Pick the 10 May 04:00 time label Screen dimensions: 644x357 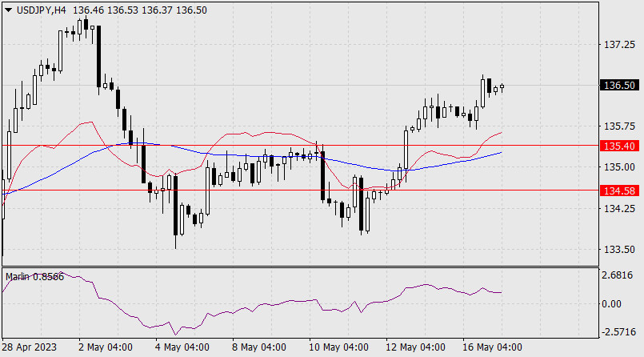pyautogui.click(x=338, y=347)
